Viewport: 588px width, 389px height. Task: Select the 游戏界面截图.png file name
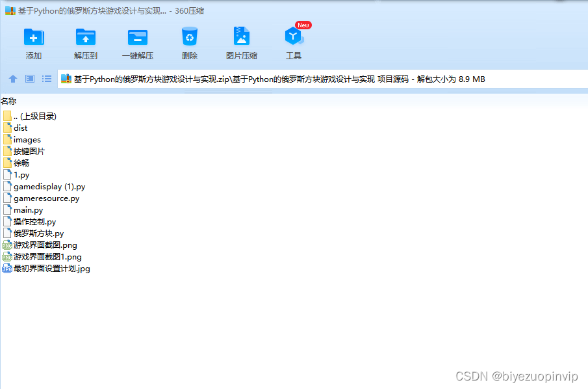[x=45, y=245]
